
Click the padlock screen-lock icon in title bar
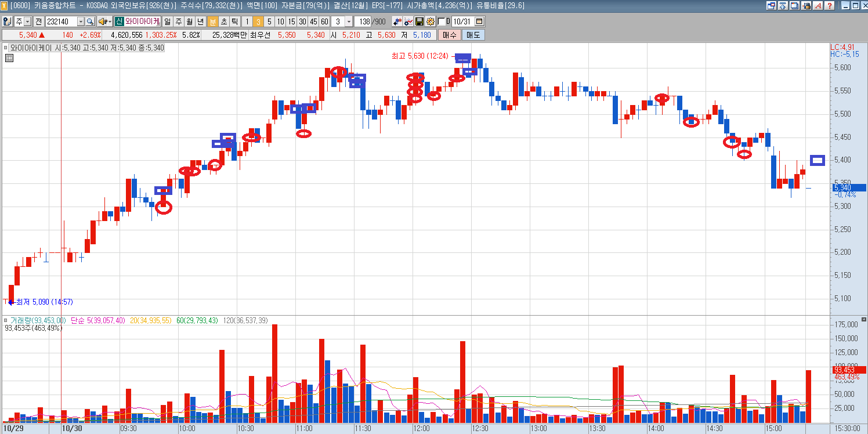coord(806,5)
